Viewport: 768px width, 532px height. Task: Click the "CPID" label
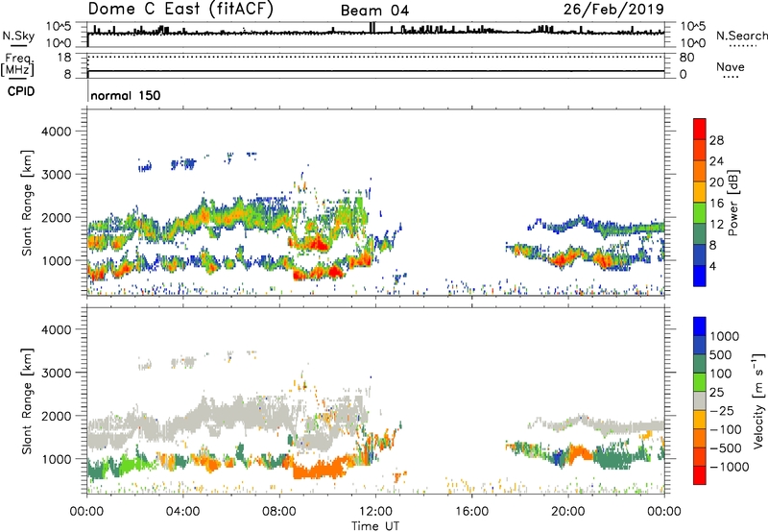[21, 91]
